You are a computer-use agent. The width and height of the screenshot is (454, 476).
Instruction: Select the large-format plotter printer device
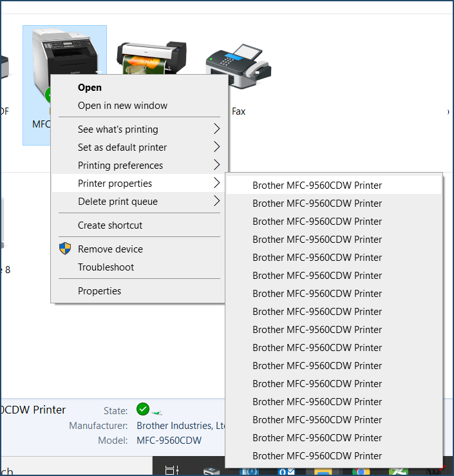pos(152,58)
